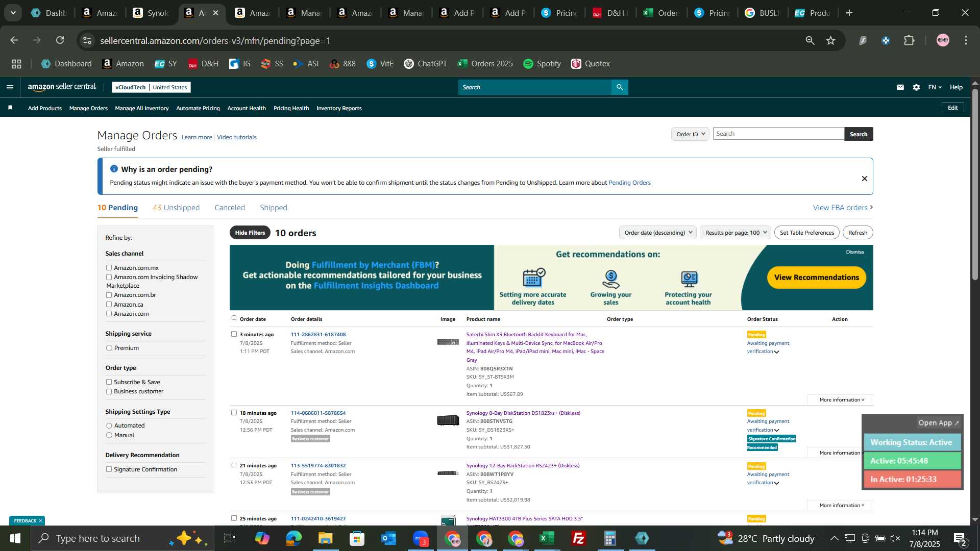The image size is (980, 551).
Task: Tick the select-all orders checkbox in header
Action: point(234,318)
